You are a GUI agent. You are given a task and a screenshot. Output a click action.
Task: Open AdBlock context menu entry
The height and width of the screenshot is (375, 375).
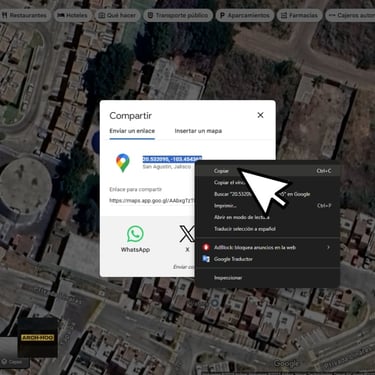tap(267, 247)
